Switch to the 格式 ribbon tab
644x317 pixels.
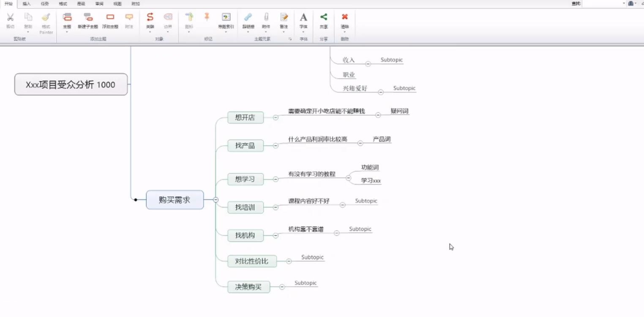tap(63, 4)
